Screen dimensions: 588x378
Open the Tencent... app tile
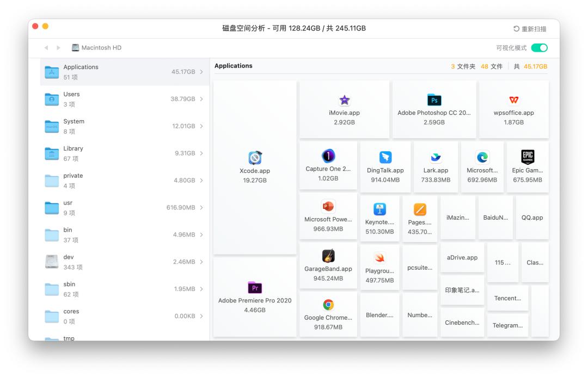[507, 298]
